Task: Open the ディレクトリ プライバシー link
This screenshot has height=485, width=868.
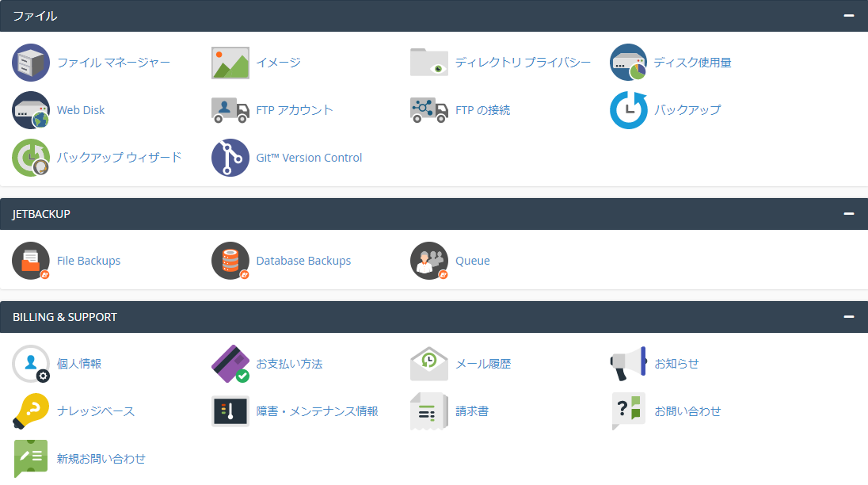Action: pos(523,63)
